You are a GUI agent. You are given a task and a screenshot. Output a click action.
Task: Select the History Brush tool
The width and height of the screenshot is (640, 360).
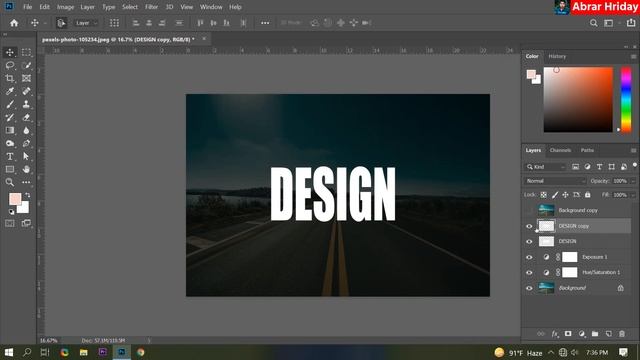click(10, 118)
